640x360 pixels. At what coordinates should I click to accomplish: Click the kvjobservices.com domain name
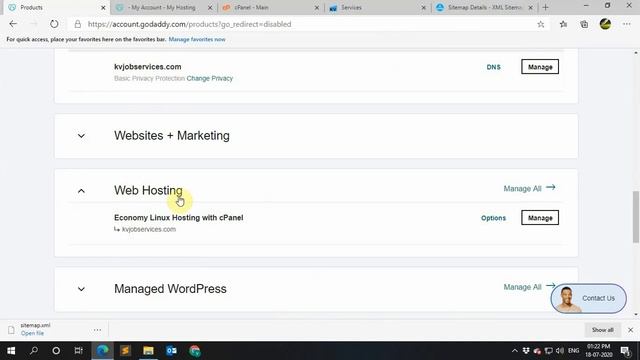(148, 67)
